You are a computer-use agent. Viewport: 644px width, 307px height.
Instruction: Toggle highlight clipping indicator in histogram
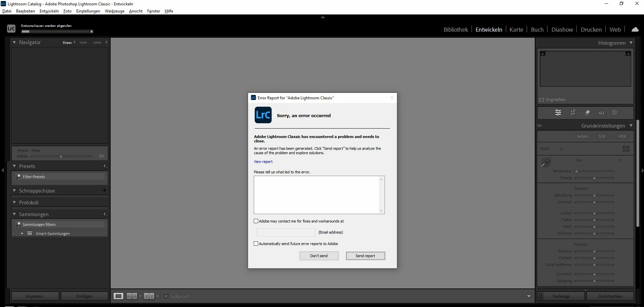click(x=628, y=54)
